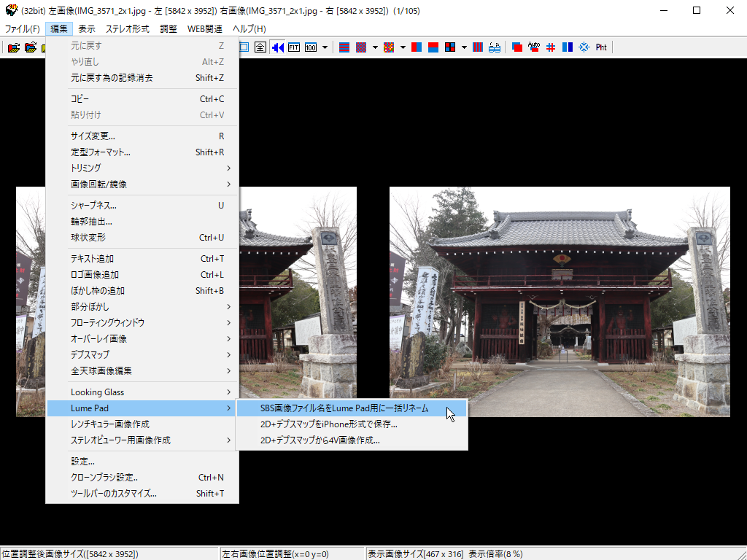The width and height of the screenshot is (747, 560).
Task: Select the multicolor checker pattern view icon
Action: point(389,47)
